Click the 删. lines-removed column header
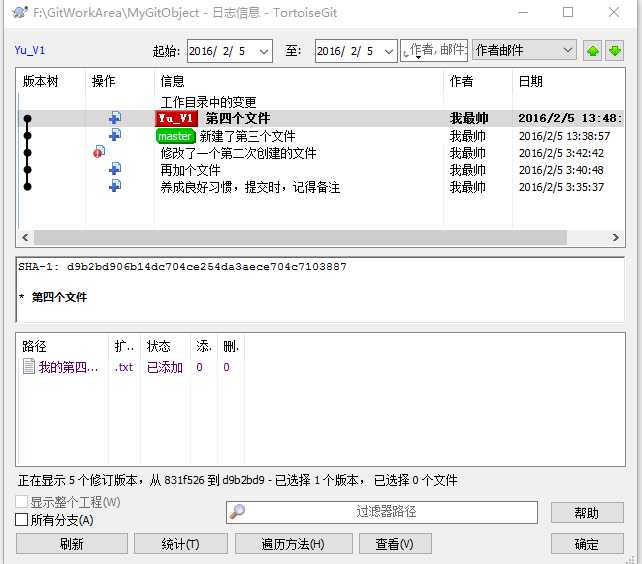Viewport: 642px width, 564px height. tap(231, 346)
